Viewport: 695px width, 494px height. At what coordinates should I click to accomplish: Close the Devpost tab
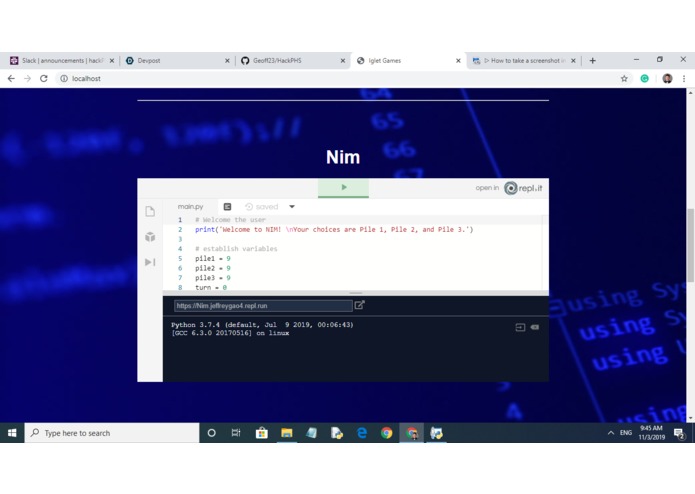pos(227,61)
